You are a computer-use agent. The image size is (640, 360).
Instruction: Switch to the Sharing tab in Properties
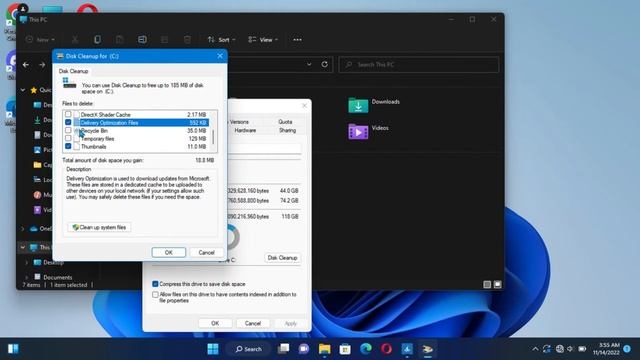pyautogui.click(x=287, y=130)
